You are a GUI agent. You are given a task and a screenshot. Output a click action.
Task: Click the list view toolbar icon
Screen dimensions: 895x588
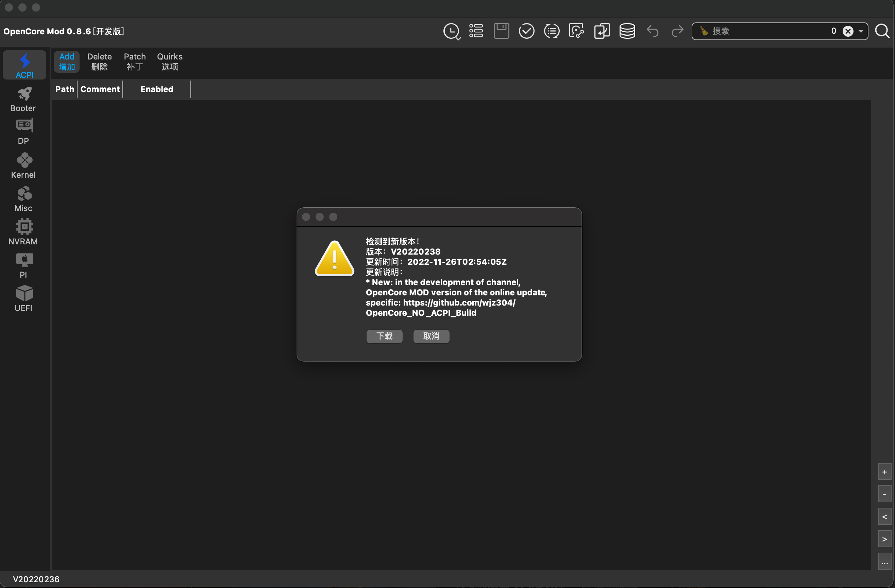pos(476,31)
